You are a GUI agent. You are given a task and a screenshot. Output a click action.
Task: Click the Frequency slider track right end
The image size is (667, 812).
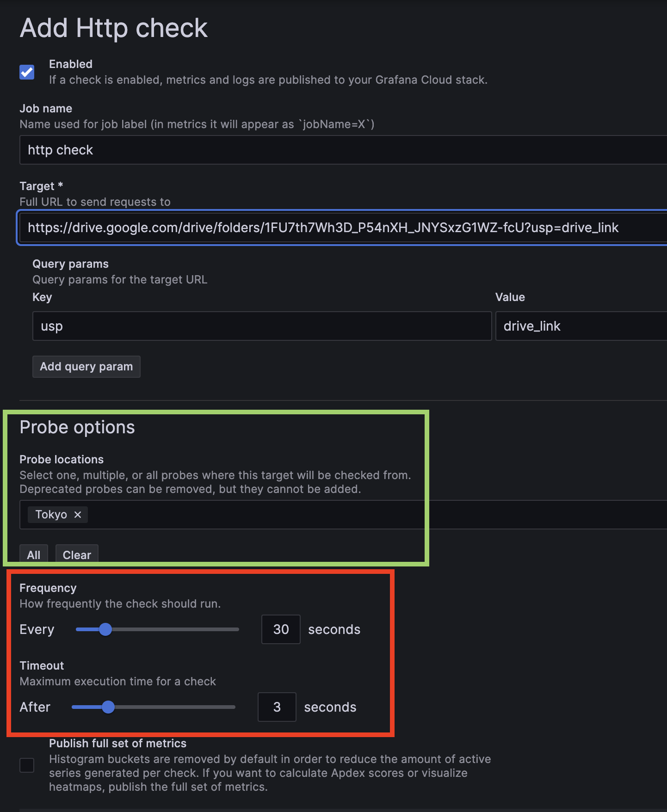pyautogui.click(x=236, y=629)
